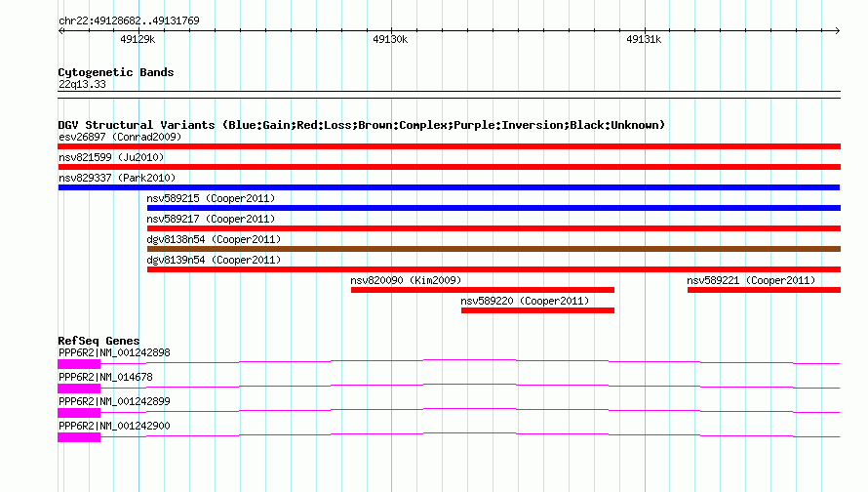868x492 pixels.
Task: Select the PPP6R2|NM_014678 exon block
Action: 79,389
